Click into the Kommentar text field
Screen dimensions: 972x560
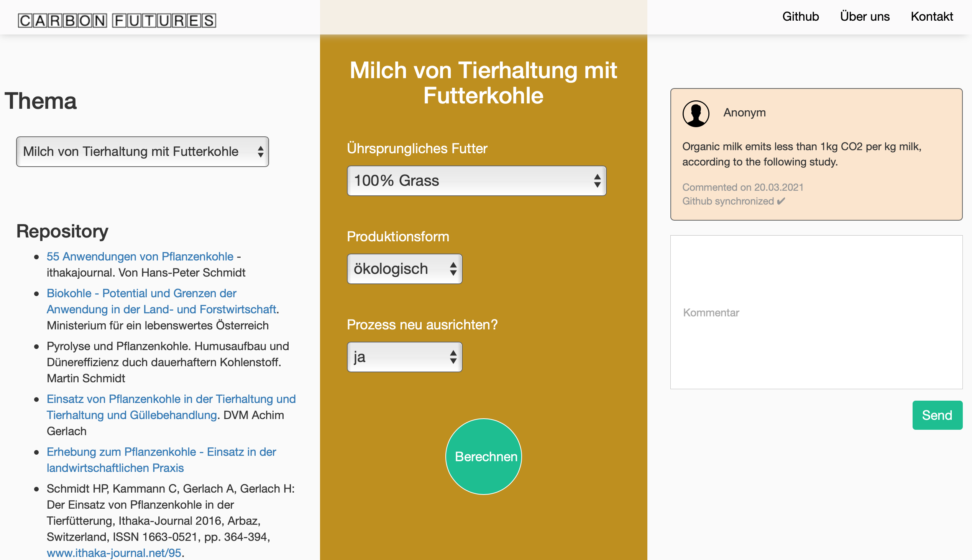pyautogui.click(x=816, y=312)
